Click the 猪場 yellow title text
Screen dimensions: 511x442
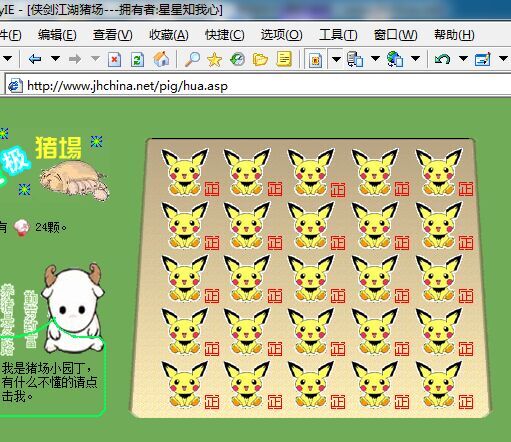[x=58, y=148]
